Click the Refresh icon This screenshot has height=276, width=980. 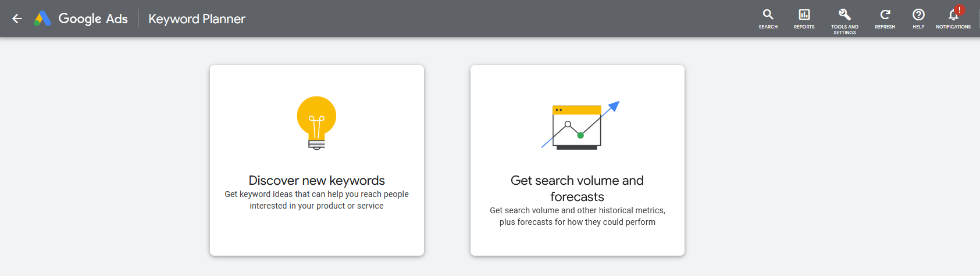[885, 15]
